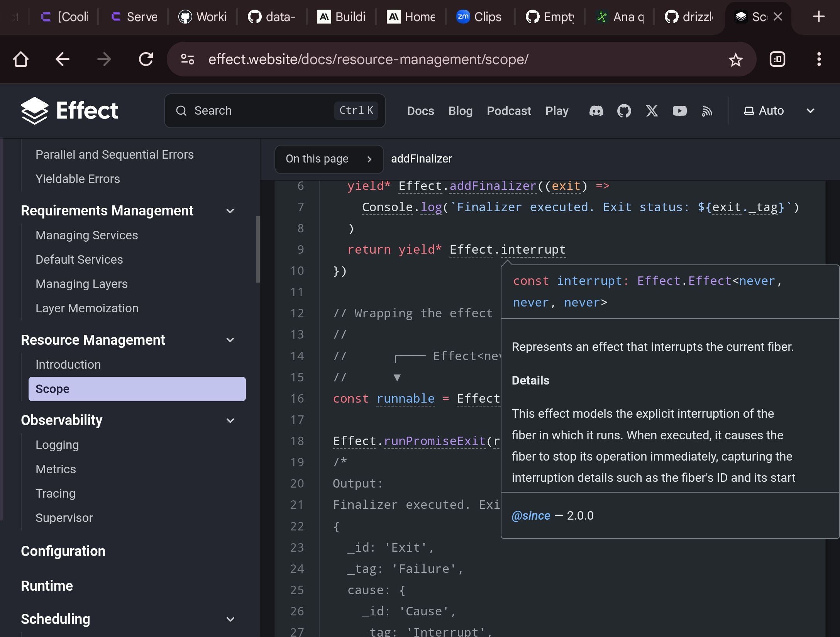This screenshot has height=637, width=840.
Task: Click the search magnifier icon
Action: (181, 111)
